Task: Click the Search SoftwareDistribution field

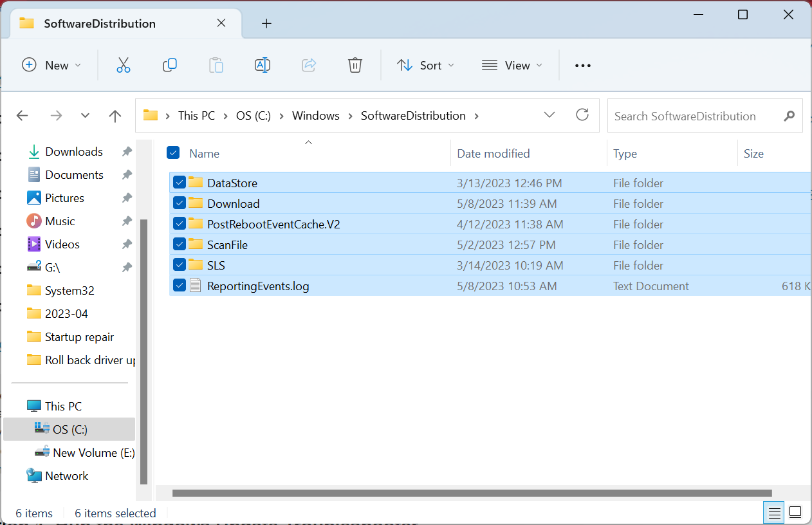Action: (x=705, y=116)
